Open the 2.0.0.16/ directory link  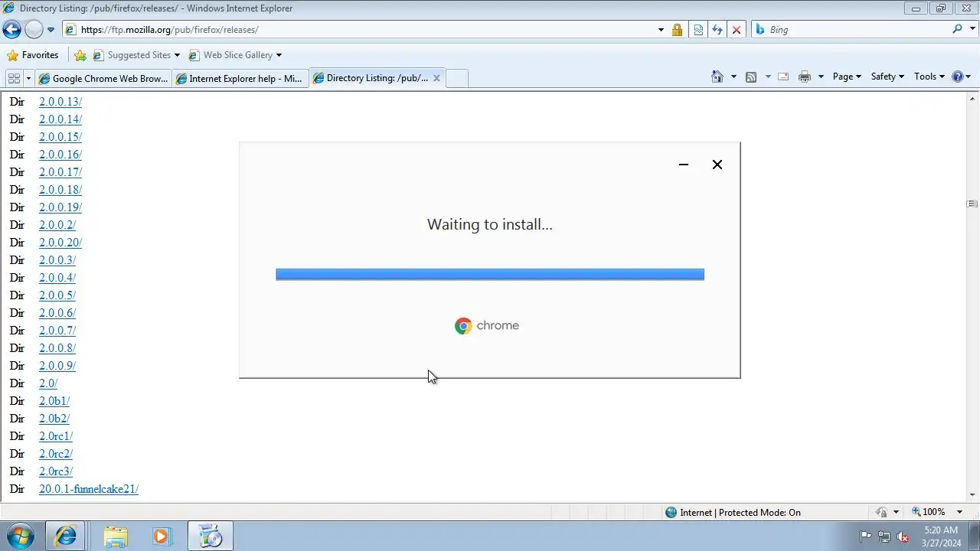click(60, 155)
